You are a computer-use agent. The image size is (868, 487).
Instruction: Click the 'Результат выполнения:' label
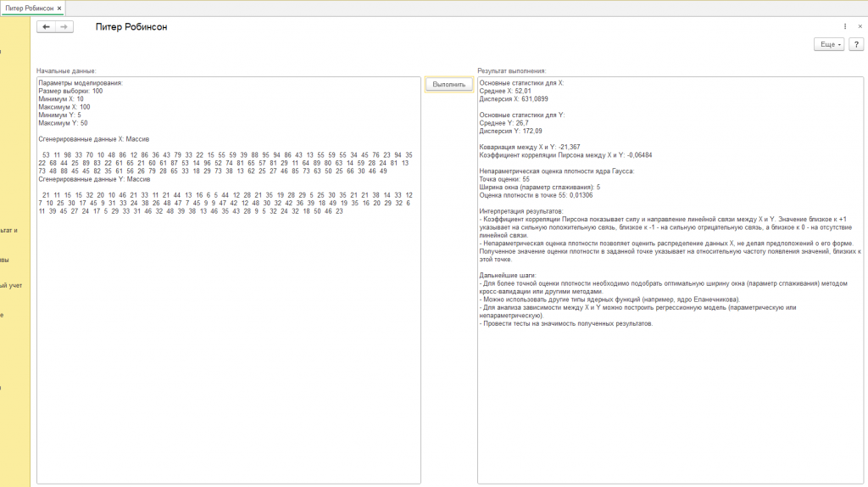click(512, 71)
